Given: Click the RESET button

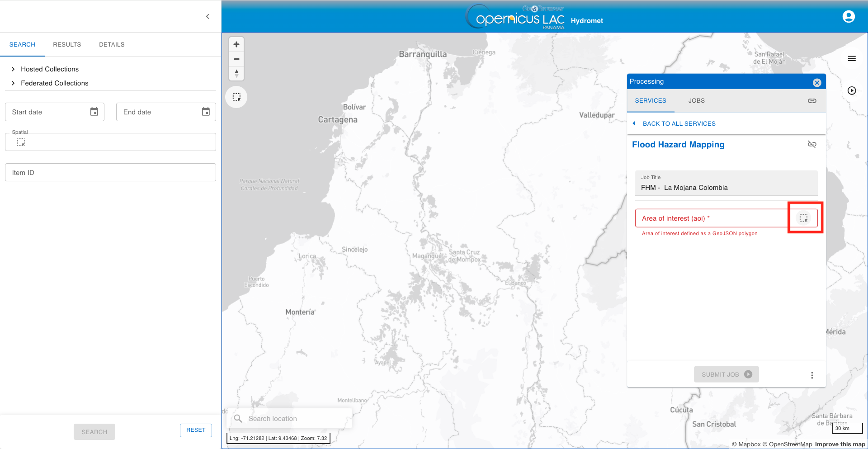Looking at the screenshot, I should 196,430.
